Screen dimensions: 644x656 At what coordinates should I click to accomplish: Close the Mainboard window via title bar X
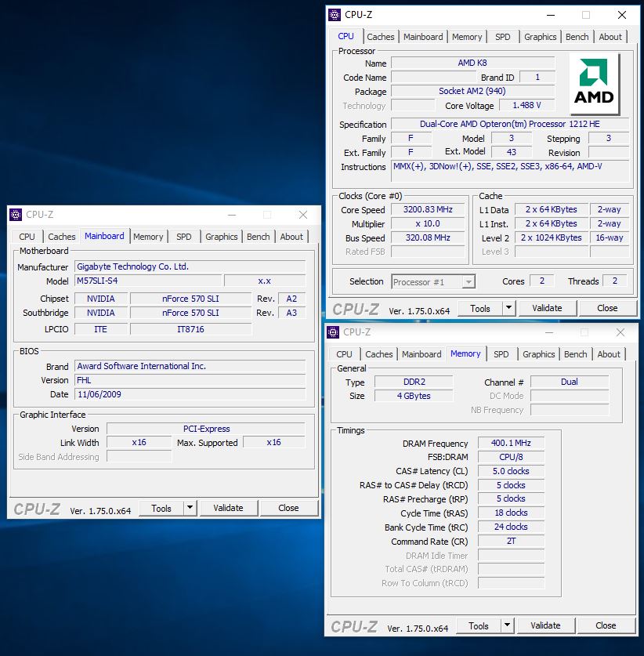[x=303, y=215]
